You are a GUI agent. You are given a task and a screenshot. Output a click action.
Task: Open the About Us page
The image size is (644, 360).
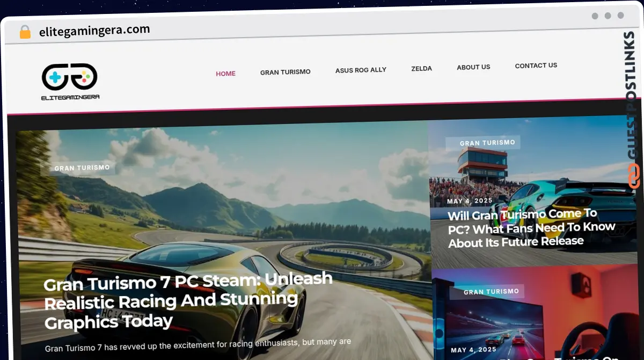(473, 67)
